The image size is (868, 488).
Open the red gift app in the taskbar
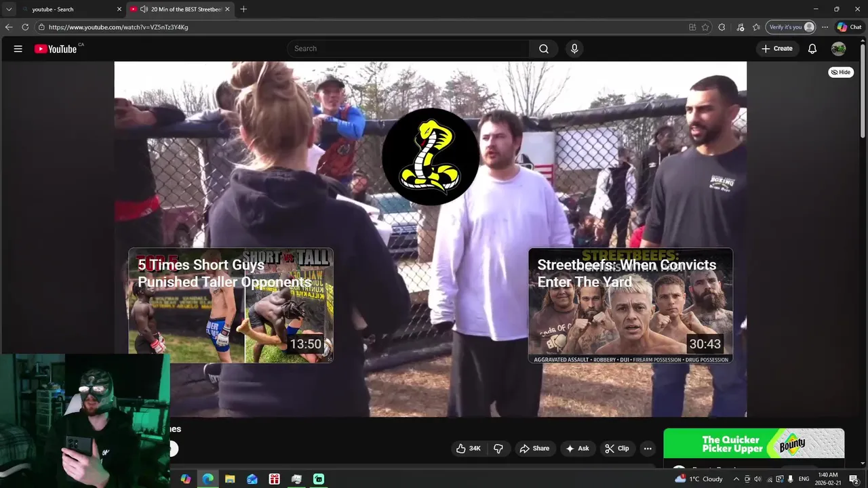pos(274,479)
